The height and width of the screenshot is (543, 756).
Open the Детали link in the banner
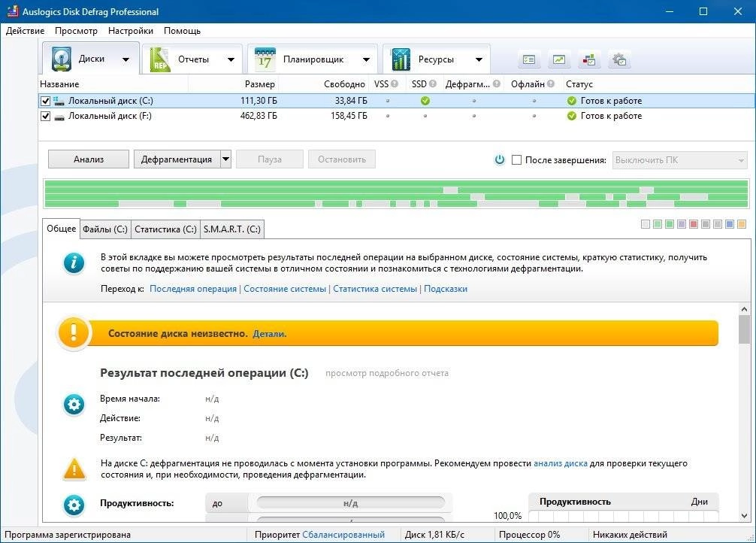click(270, 333)
